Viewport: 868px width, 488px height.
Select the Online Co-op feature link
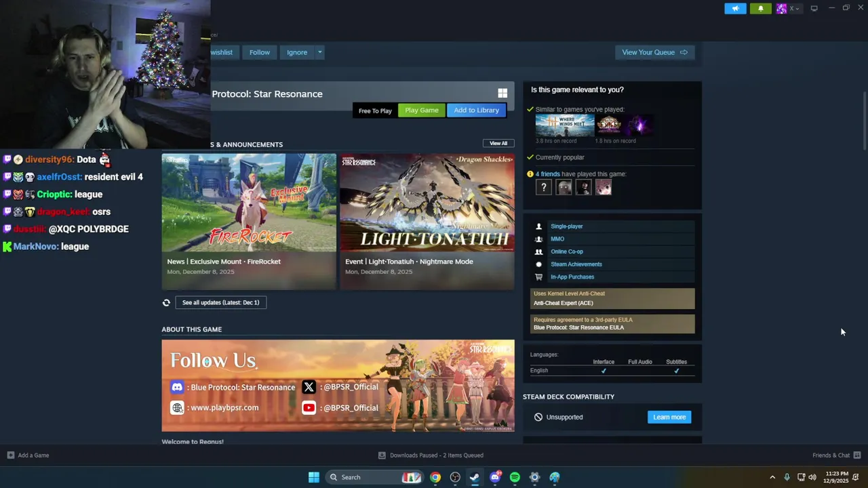point(567,251)
